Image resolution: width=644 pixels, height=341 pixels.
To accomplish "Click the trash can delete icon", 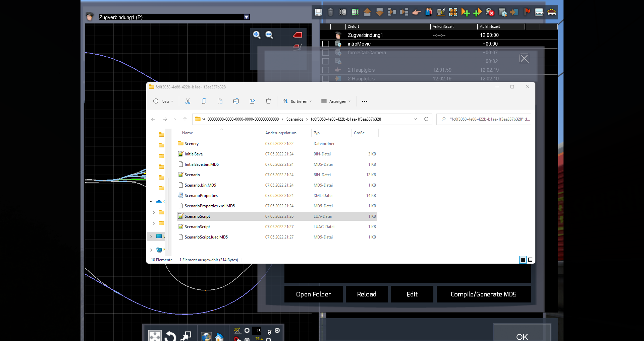I will tap(330, 12).
